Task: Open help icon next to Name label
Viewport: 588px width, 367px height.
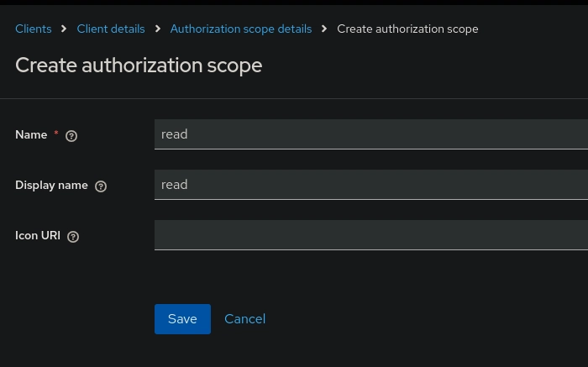Action: tap(71, 136)
